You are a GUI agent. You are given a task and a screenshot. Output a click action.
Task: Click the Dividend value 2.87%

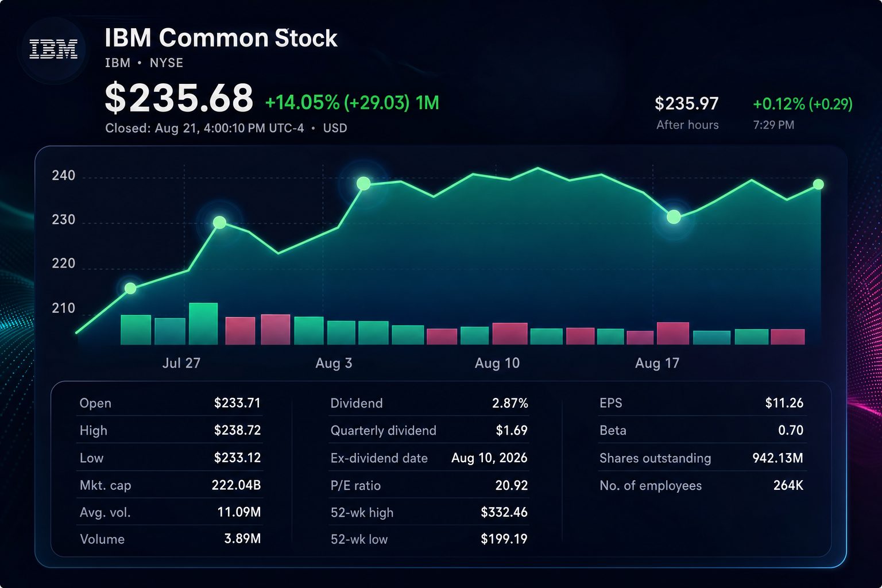tap(510, 403)
